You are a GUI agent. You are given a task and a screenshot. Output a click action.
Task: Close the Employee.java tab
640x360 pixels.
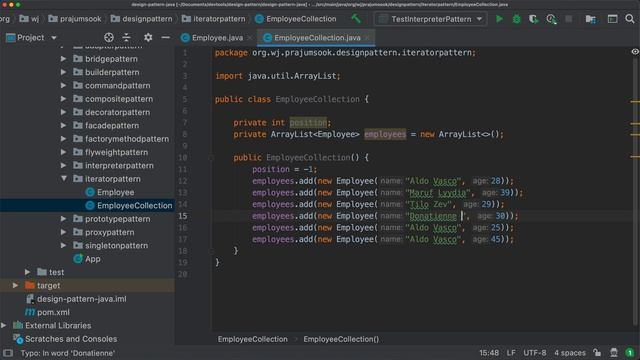click(x=250, y=38)
